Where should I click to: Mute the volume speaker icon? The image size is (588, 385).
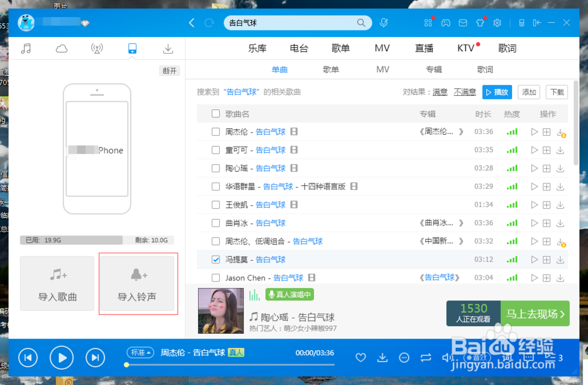447,357
